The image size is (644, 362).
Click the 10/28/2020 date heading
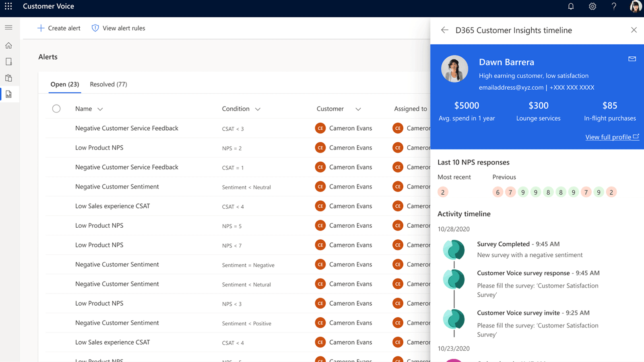[454, 229]
